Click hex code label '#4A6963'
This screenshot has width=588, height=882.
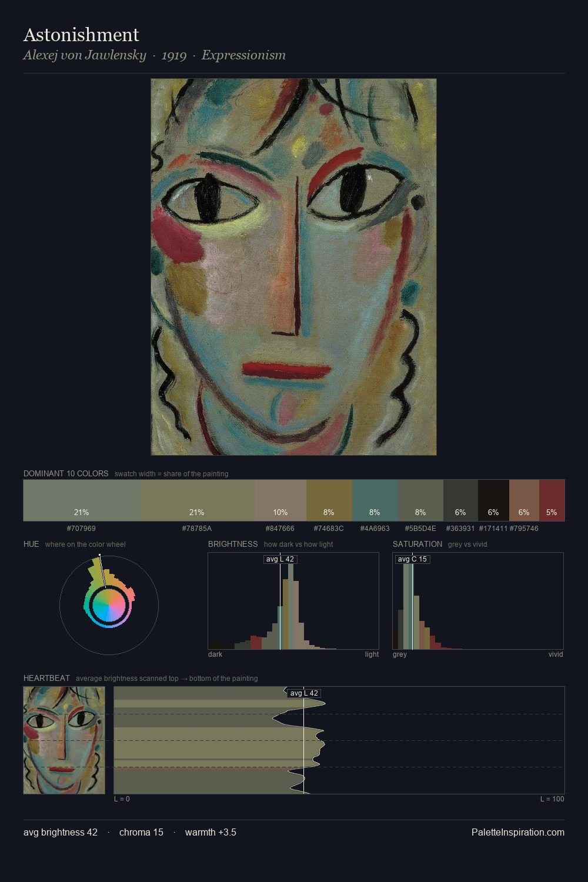coord(375,529)
